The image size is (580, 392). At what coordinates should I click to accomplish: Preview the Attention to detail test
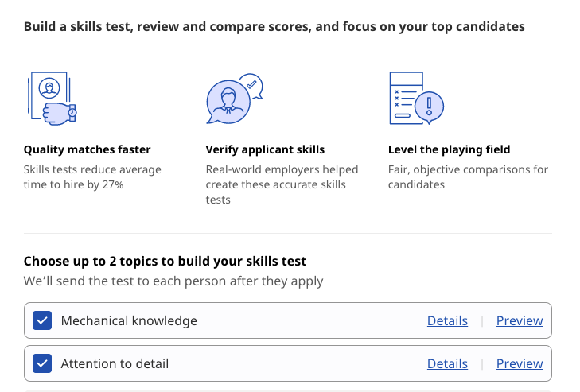click(520, 363)
